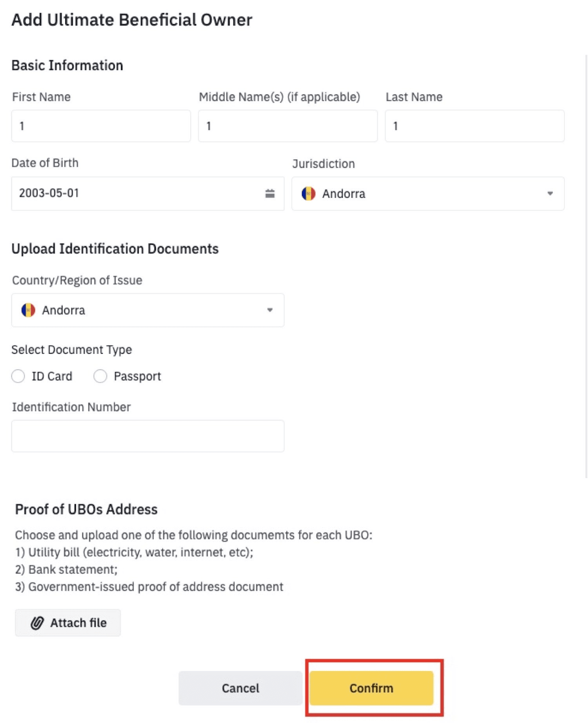The width and height of the screenshot is (588, 723).
Task: Focus the First Name input field
Action: [101, 126]
